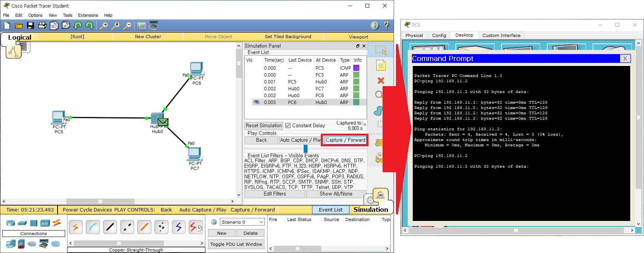
Task: Toggle the Constant Delay checkbox
Action: [288, 125]
